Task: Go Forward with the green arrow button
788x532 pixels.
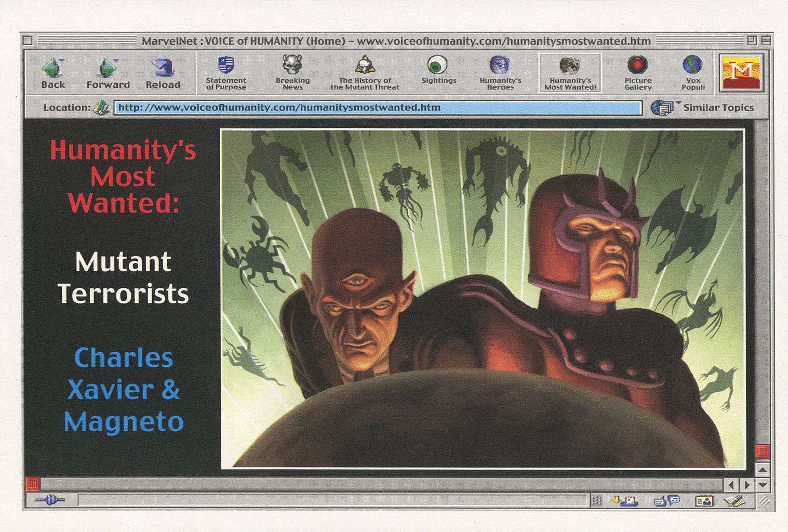Action: coord(108,73)
